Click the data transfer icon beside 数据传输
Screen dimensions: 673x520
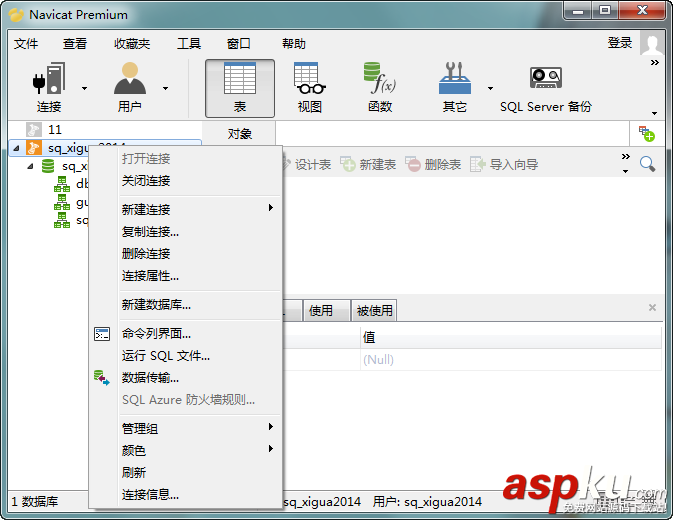(x=102, y=378)
